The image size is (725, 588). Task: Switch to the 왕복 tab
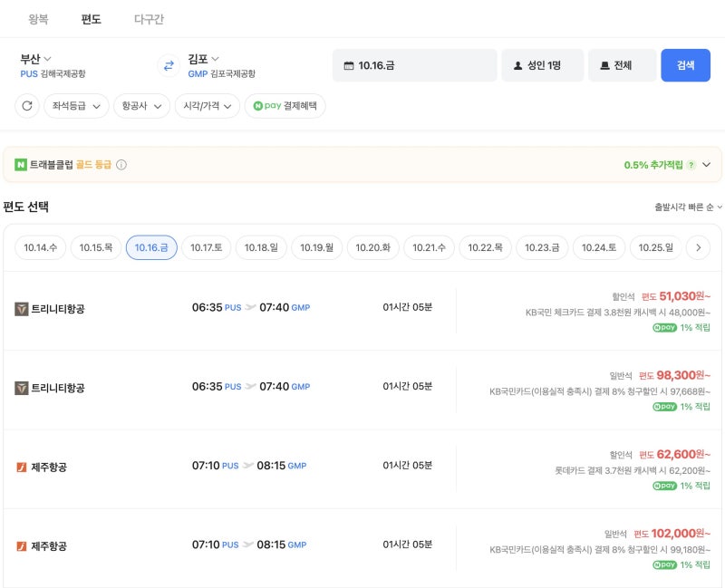(38, 19)
